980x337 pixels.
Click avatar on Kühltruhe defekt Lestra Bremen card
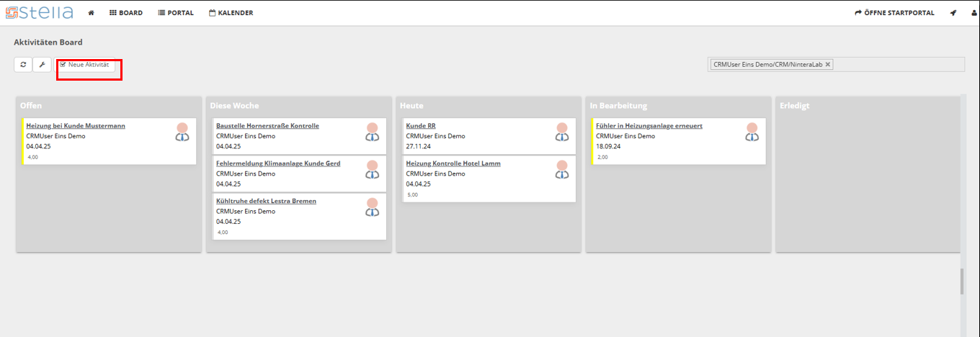pyautogui.click(x=372, y=207)
